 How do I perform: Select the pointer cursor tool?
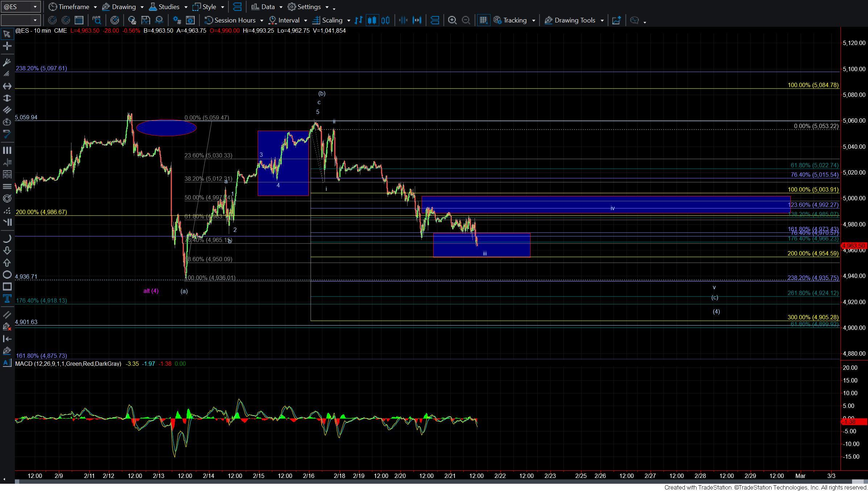7,34
